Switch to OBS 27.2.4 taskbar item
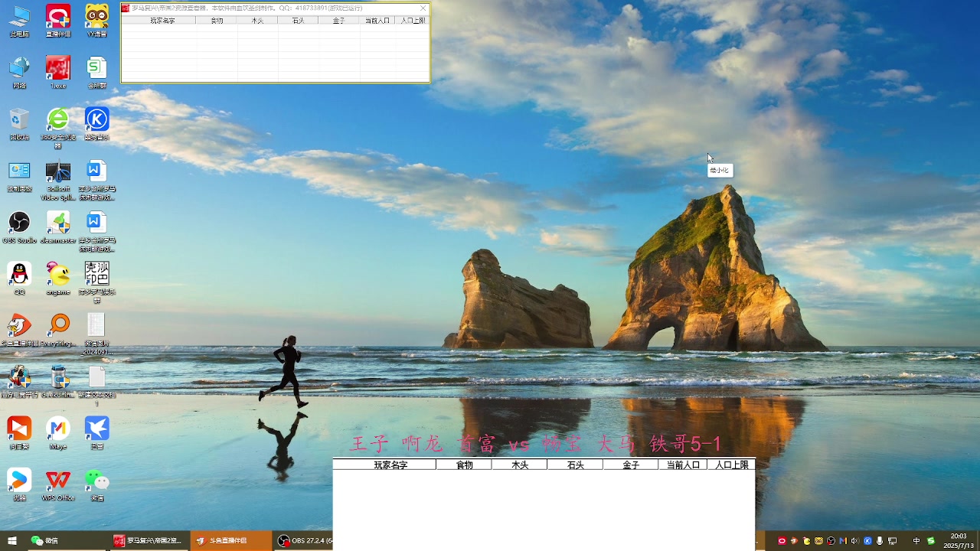The width and height of the screenshot is (980, 551). click(304, 541)
